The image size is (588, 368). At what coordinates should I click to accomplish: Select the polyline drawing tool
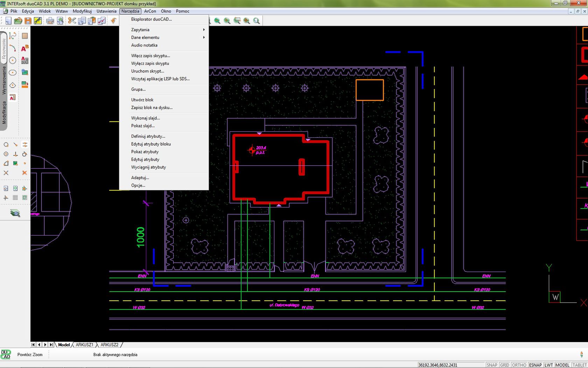(x=13, y=36)
